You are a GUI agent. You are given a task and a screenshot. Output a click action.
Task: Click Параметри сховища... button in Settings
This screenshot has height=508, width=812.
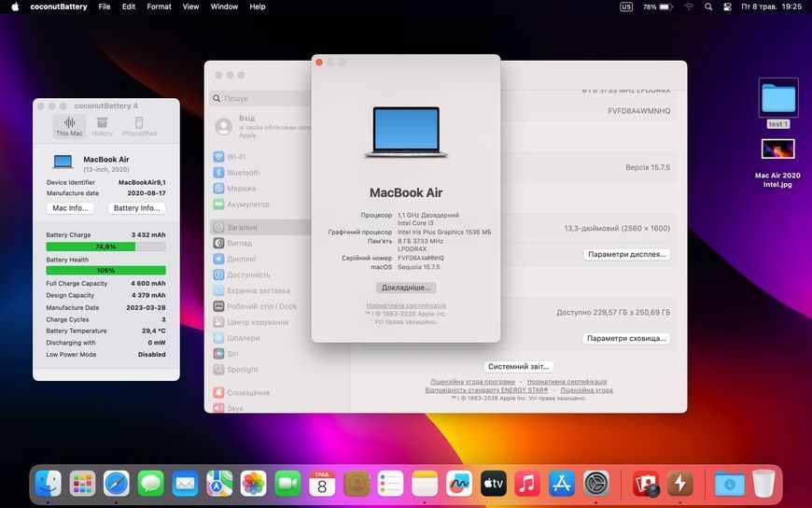tap(626, 338)
